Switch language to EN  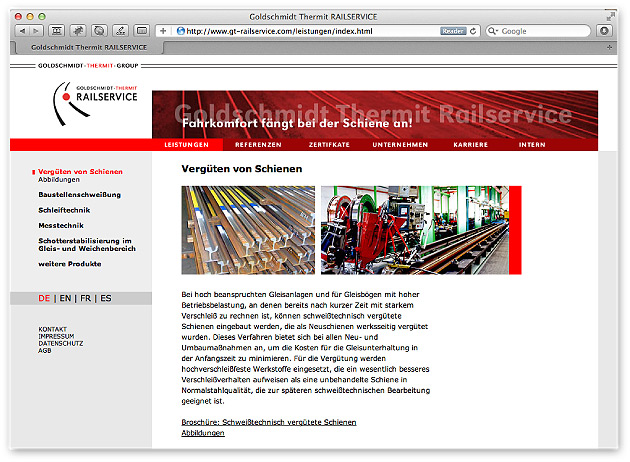pos(65,298)
